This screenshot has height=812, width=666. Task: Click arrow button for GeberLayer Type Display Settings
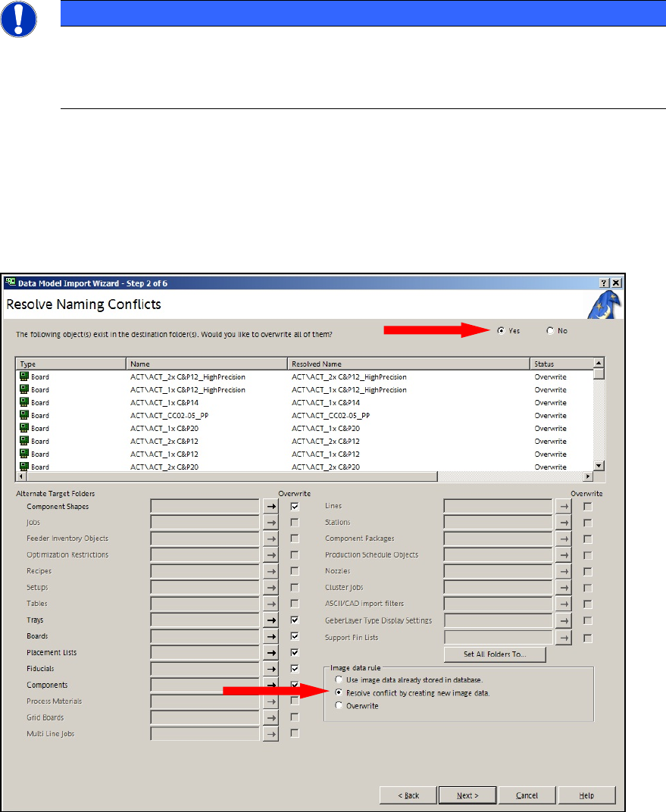tap(564, 620)
